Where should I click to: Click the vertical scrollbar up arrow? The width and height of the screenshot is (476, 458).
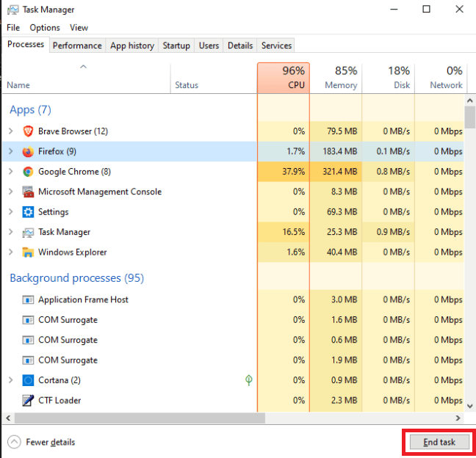[x=469, y=101]
